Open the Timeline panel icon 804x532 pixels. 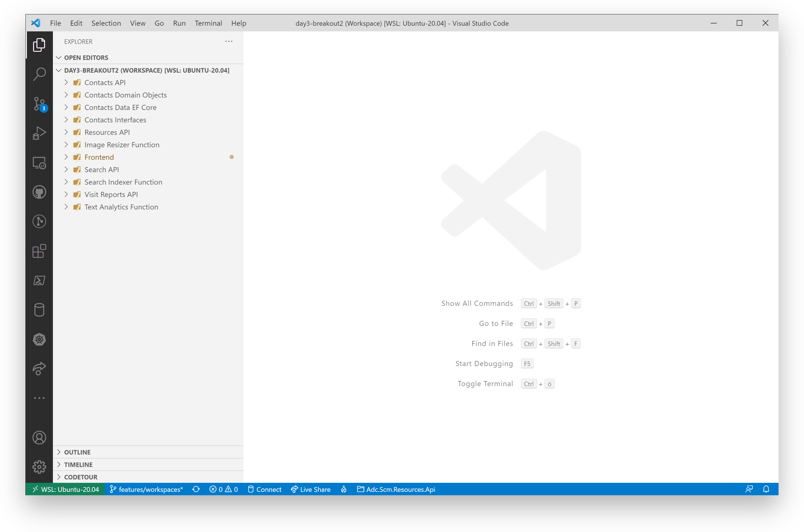point(59,464)
